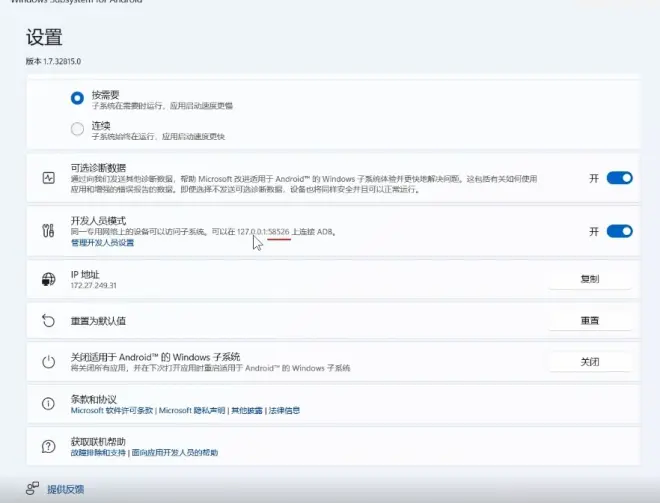
Task: Click the 获取联机帮助 label
Action: click(98, 442)
